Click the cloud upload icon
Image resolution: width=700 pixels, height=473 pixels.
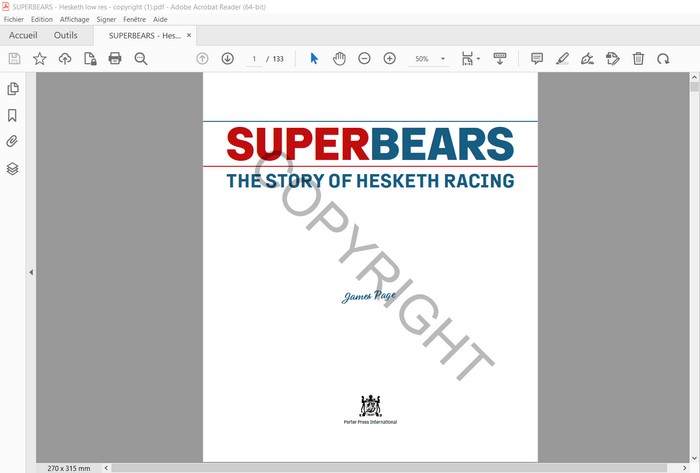tap(65, 58)
